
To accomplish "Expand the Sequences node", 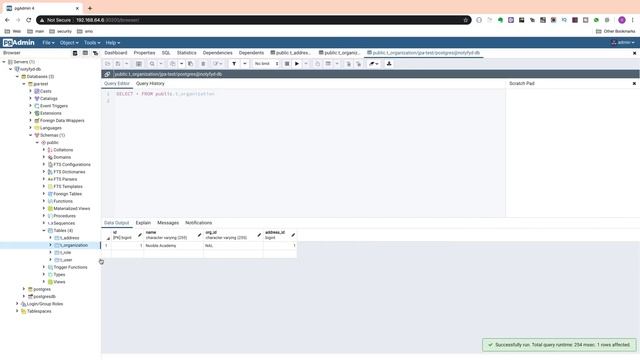I will pyautogui.click(x=44, y=223).
